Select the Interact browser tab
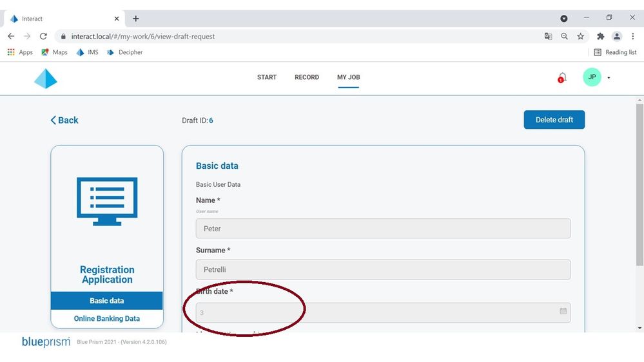The width and height of the screenshot is (644, 362). [x=64, y=19]
